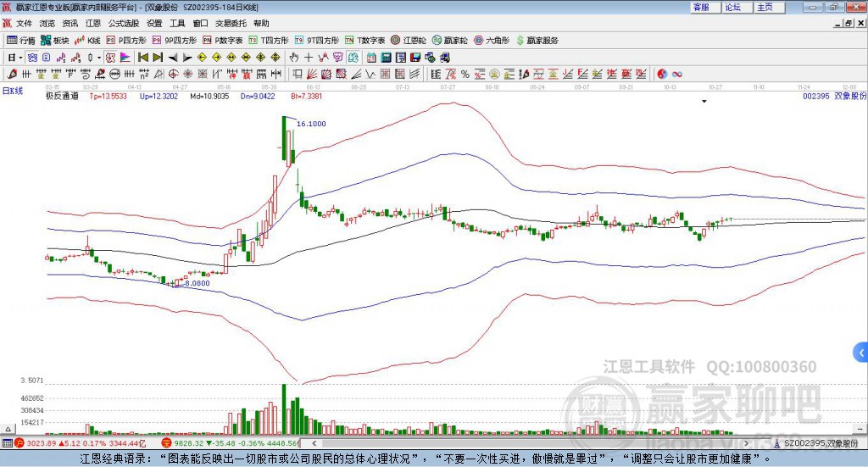Collapse panel with the triangle at volume pane right

pyautogui.click(x=860, y=429)
